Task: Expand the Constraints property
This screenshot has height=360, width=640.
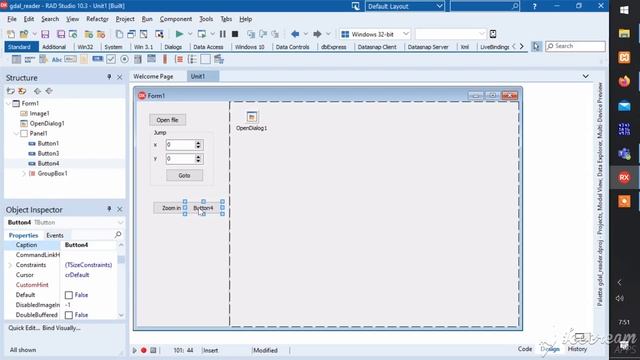Action: 10,265
